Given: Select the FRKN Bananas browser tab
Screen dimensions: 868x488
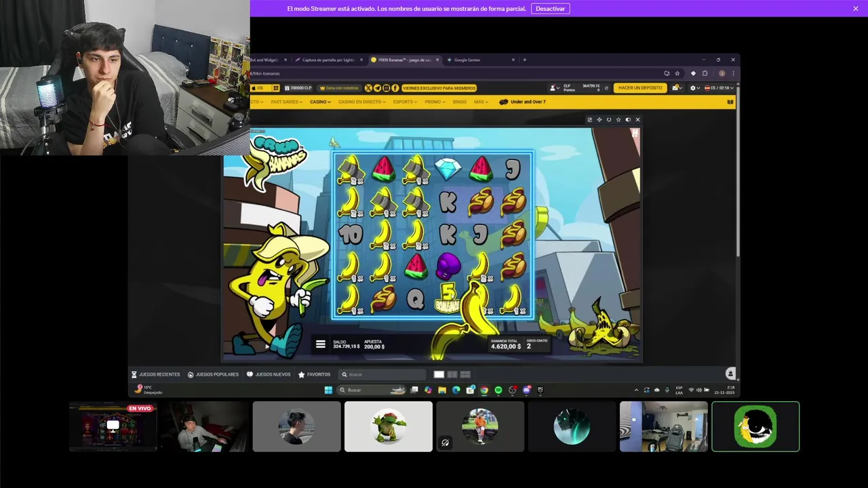Looking at the screenshot, I should click(406, 60).
